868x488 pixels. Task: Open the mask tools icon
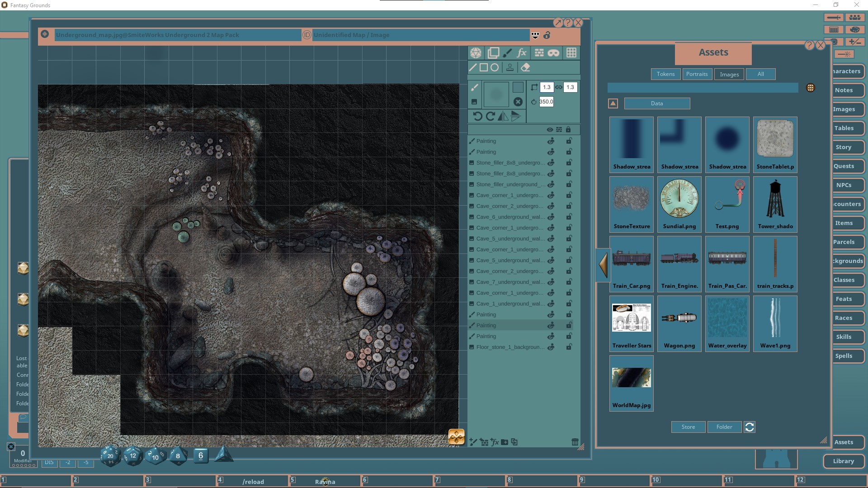(553, 53)
